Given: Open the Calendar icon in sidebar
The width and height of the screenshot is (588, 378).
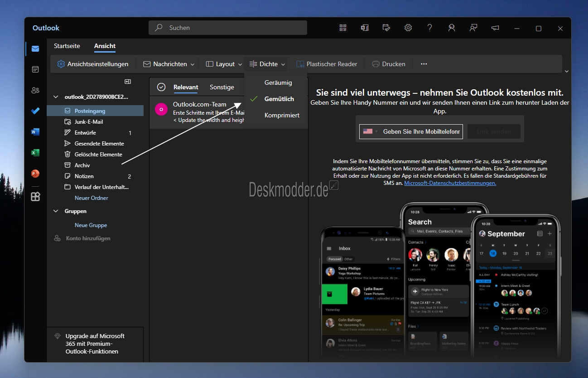Looking at the screenshot, I should pyautogui.click(x=35, y=69).
